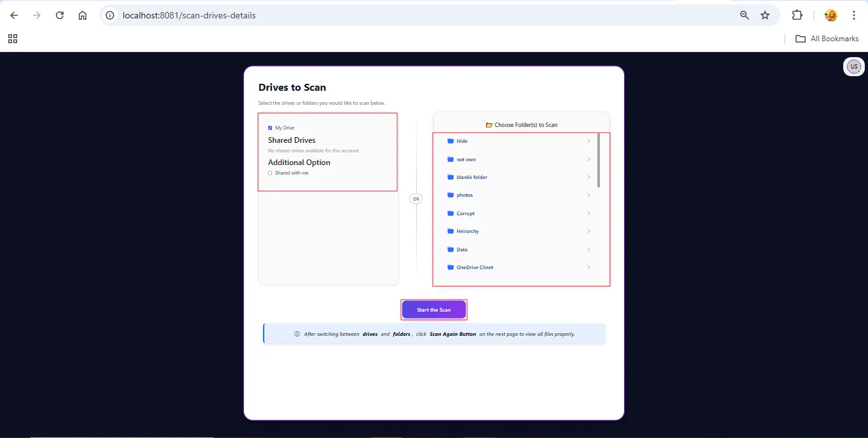The image size is (868, 438).
Task: Bookmark this page with the star icon
Action: [x=765, y=15]
